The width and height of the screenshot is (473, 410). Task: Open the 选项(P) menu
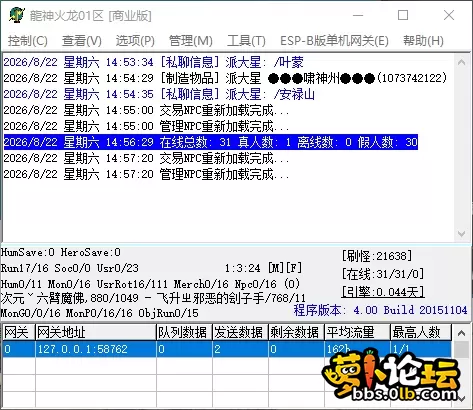(x=135, y=41)
